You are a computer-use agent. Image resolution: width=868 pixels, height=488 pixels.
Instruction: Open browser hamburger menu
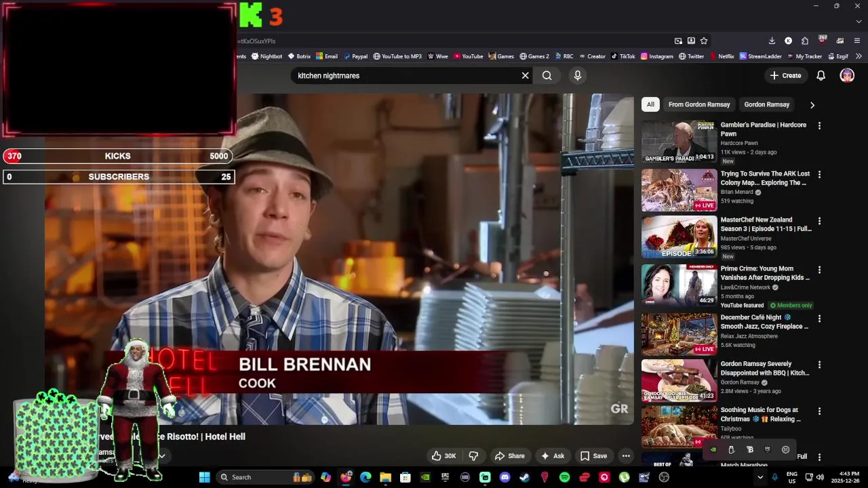click(x=857, y=41)
